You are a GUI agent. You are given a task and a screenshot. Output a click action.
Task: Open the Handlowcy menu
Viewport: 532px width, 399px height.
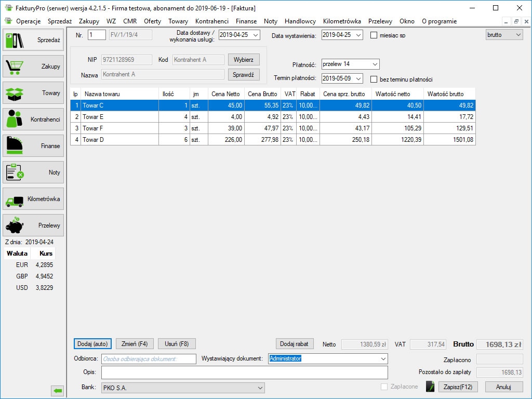click(300, 21)
